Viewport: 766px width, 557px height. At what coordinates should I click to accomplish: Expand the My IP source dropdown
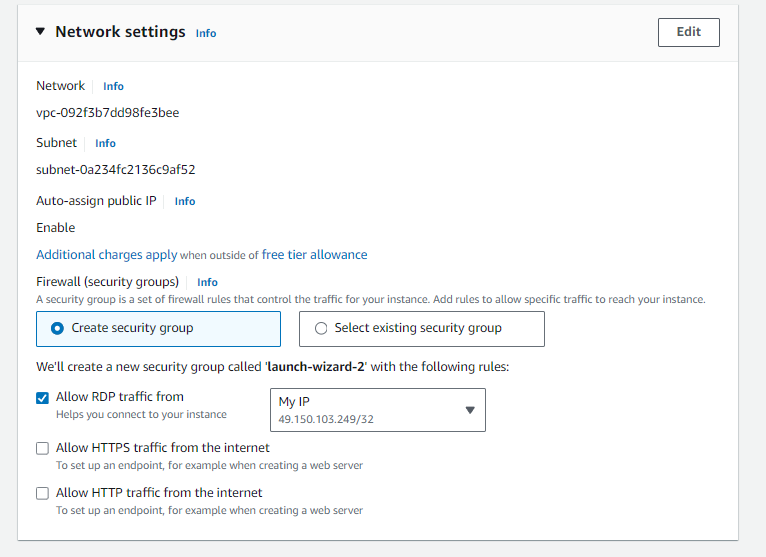pyautogui.click(x=378, y=410)
